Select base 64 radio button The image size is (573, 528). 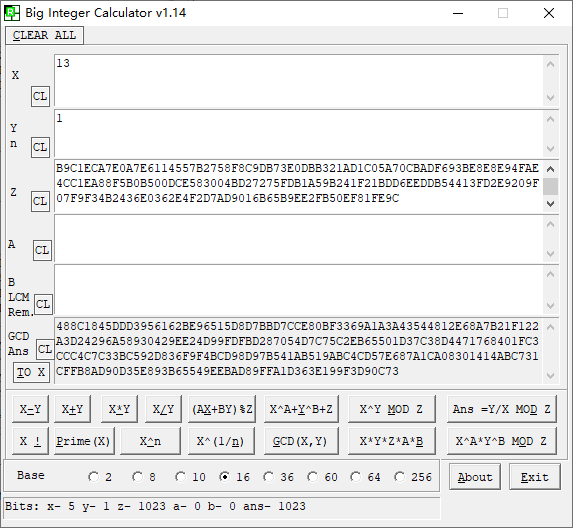tap(356, 477)
